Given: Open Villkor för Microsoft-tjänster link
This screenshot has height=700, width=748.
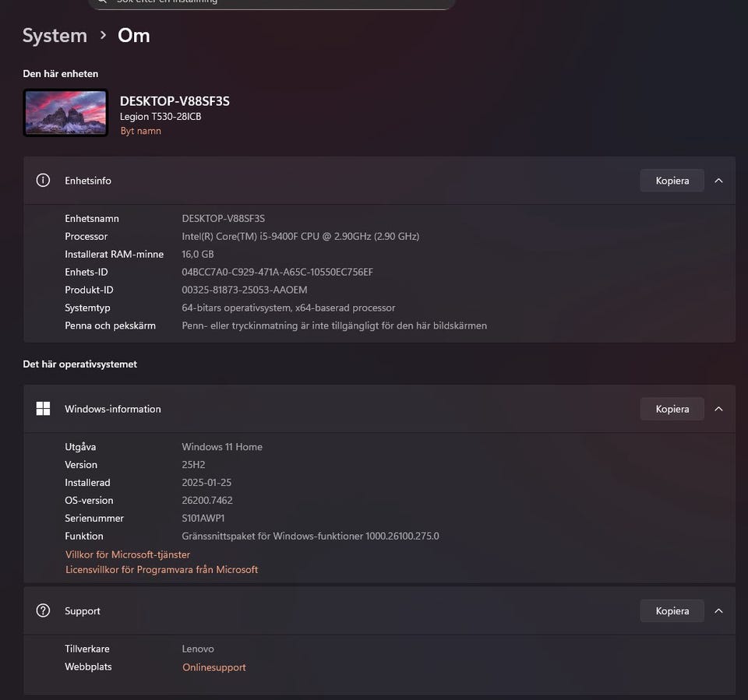Looking at the screenshot, I should pos(128,554).
